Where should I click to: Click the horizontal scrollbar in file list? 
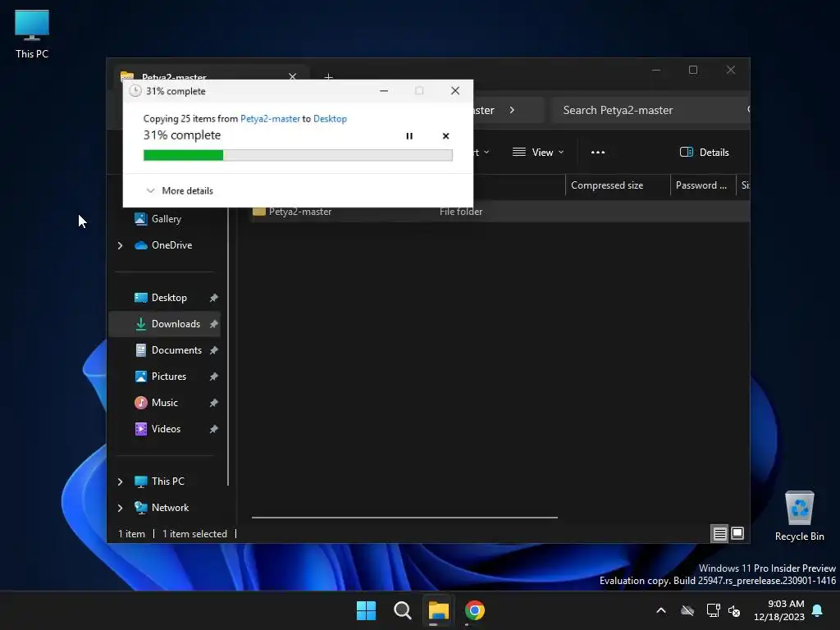click(404, 518)
